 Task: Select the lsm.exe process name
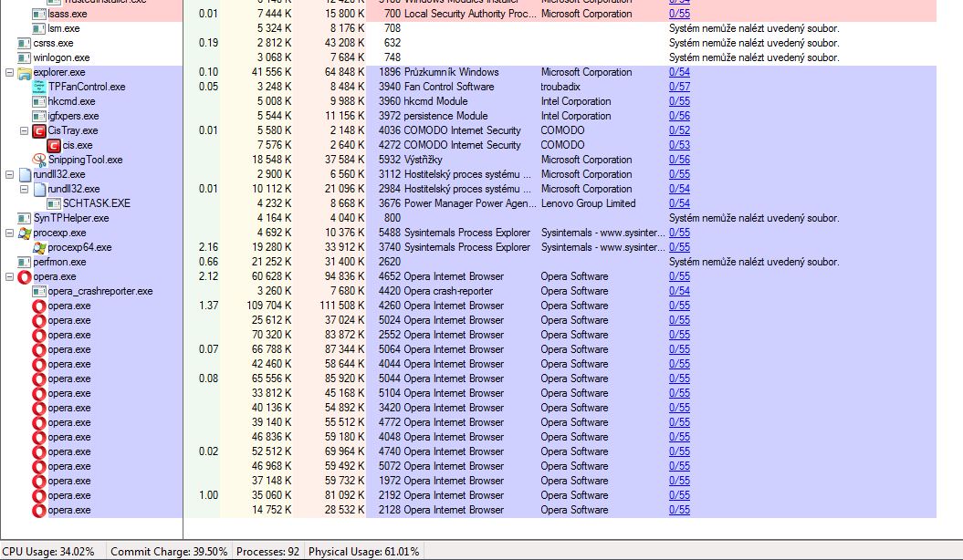click(64, 28)
